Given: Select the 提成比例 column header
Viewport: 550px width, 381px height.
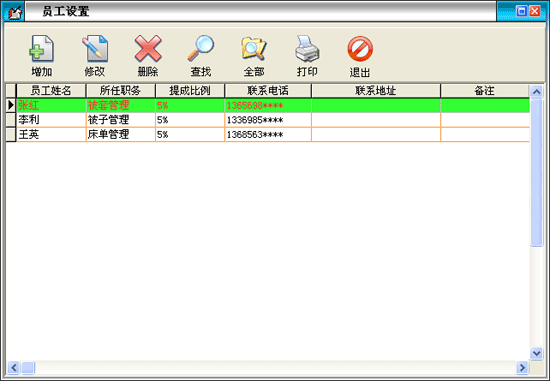Looking at the screenshot, I should (x=190, y=91).
